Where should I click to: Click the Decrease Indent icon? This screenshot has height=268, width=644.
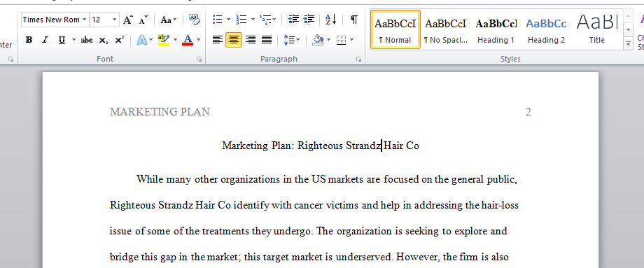click(293, 20)
